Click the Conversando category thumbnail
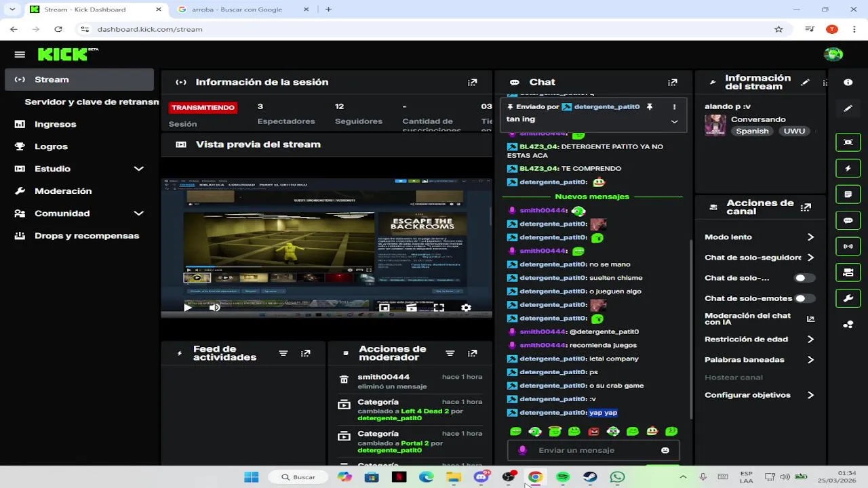 point(715,125)
